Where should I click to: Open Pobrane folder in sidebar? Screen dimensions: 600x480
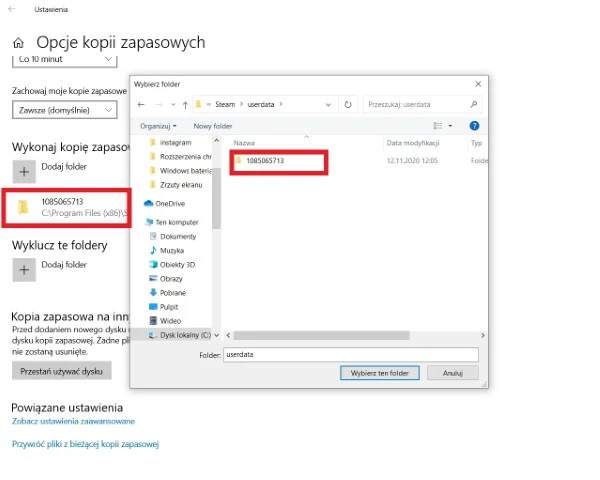point(172,292)
